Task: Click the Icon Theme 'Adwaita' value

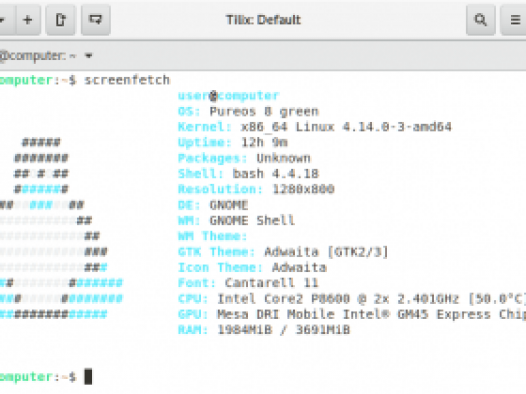Action: [299, 267]
